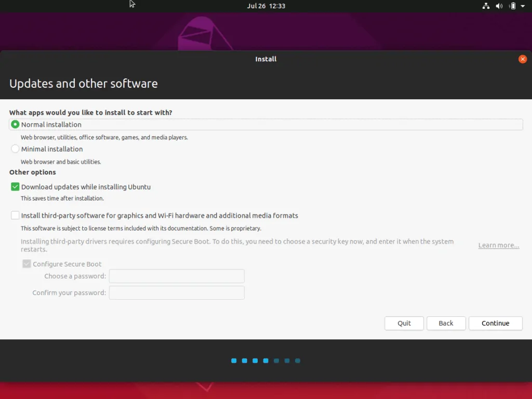Toggle the Configure Secure Boot checkbox
The image size is (532, 399).
26,264
